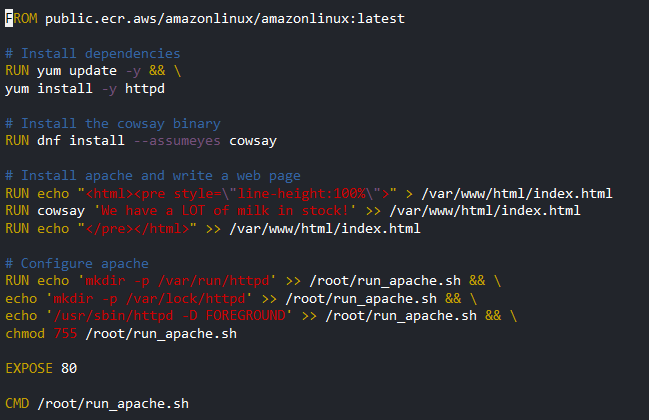Click the '--assumeyes' flag
The width and height of the screenshot is (649, 420).
[177, 141]
